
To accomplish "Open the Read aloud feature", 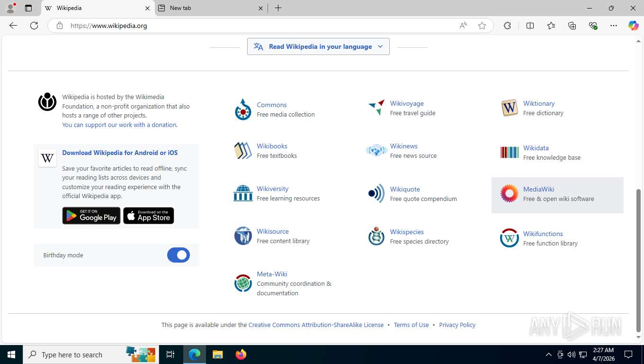I will click(463, 26).
